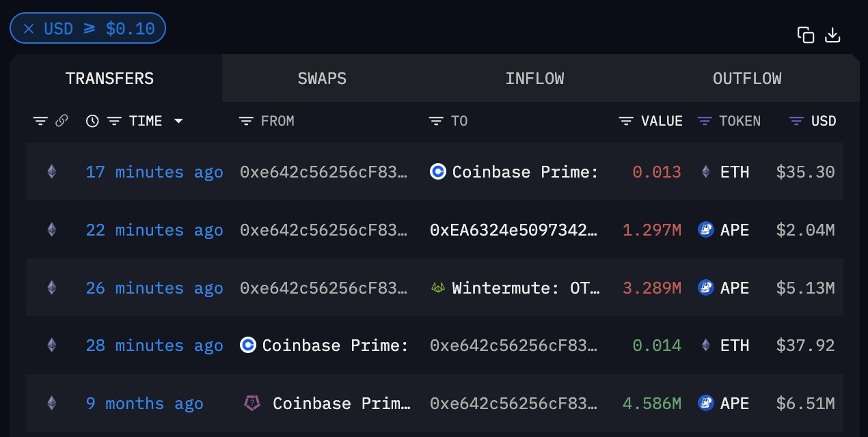Download transfers using the download icon

[832, 36]
